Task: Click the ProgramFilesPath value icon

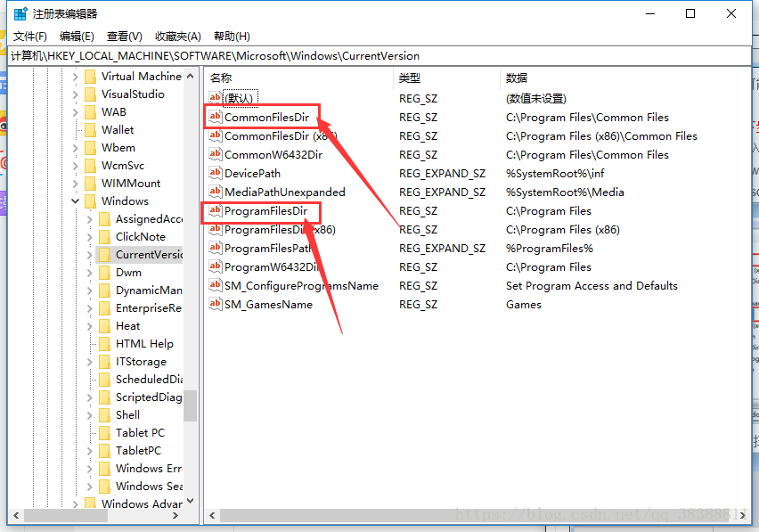Action: 215,248
